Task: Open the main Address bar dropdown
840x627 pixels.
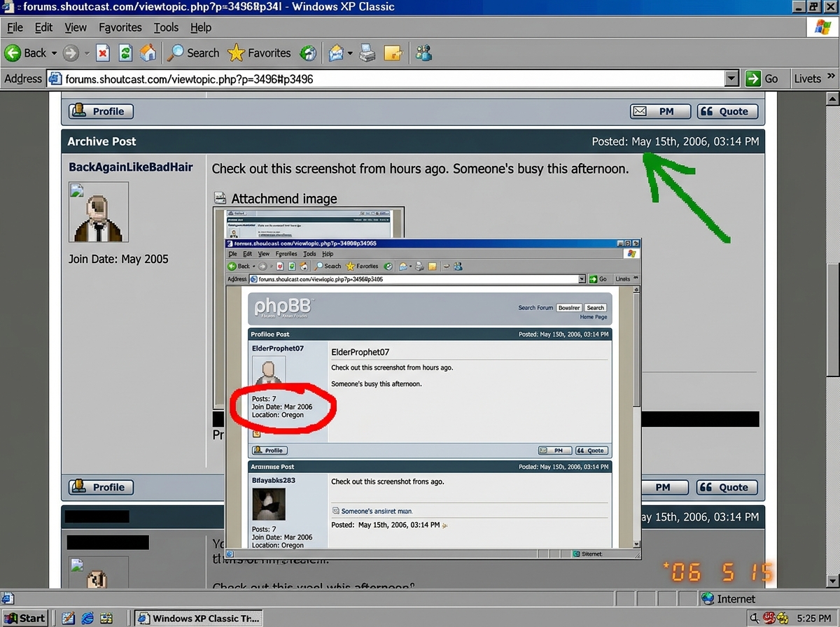Action: [731, 78]
